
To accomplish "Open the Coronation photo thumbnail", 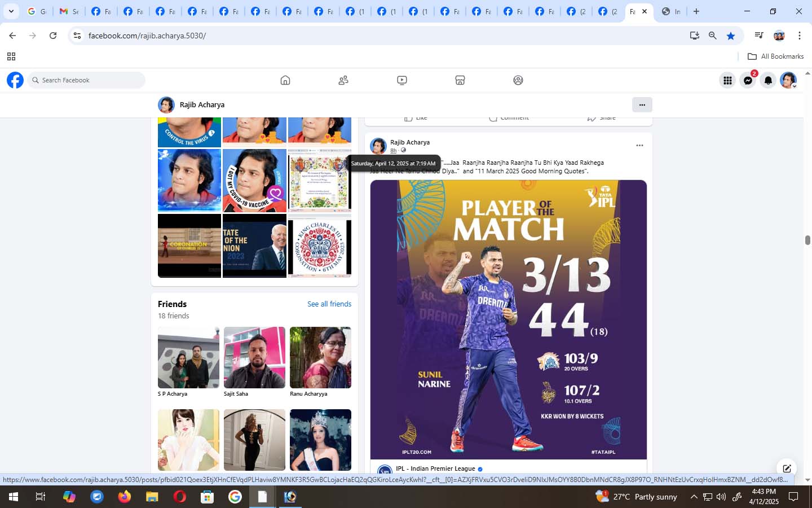I will pos(189,246).
